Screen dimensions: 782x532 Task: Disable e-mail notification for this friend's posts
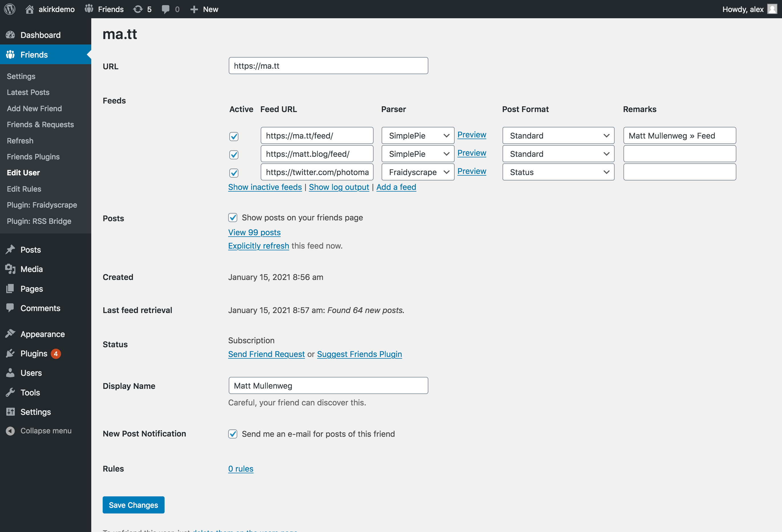click(233, 434)
